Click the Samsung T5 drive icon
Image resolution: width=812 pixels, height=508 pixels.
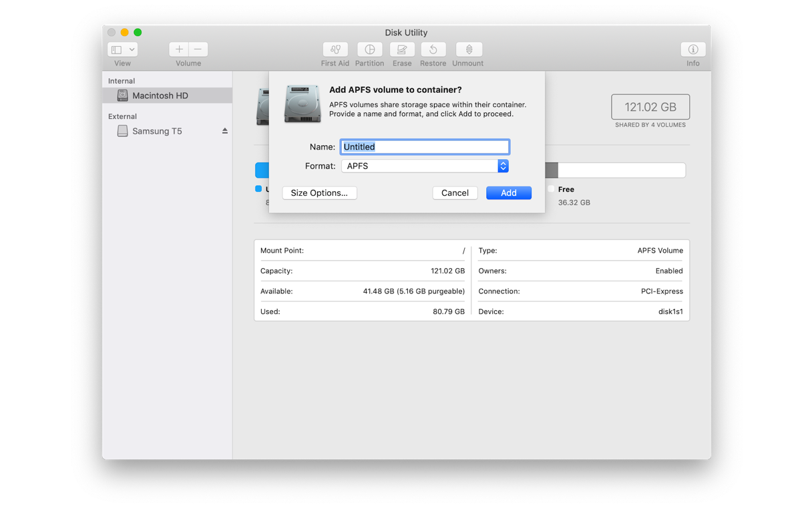[x=122, y=131]
